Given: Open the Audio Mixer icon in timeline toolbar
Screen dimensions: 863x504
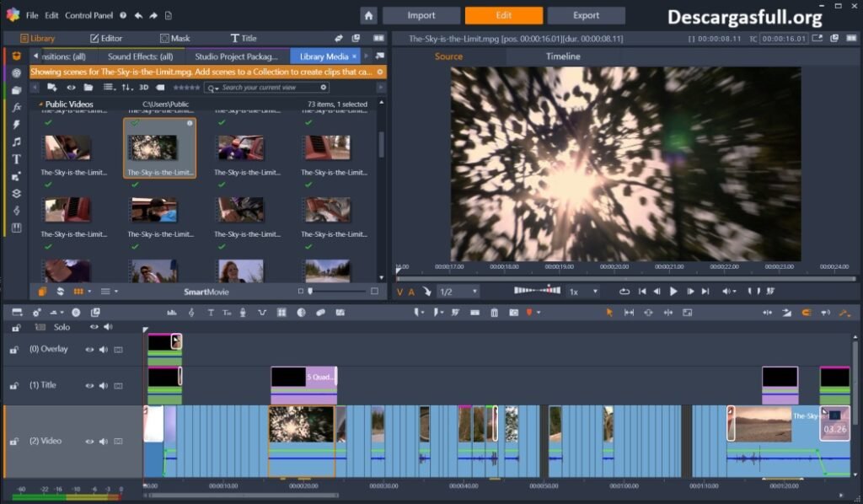Looking at the screenshot, I should pos(172,313).
